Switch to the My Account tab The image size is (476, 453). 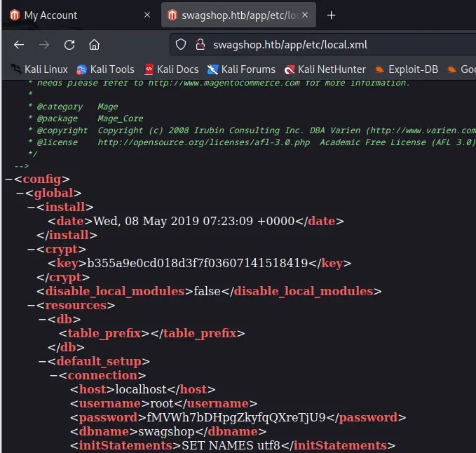tap(81, 15)
